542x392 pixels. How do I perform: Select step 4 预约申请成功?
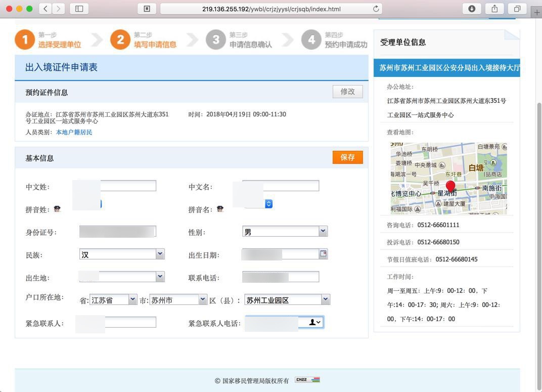click(335, 40)
